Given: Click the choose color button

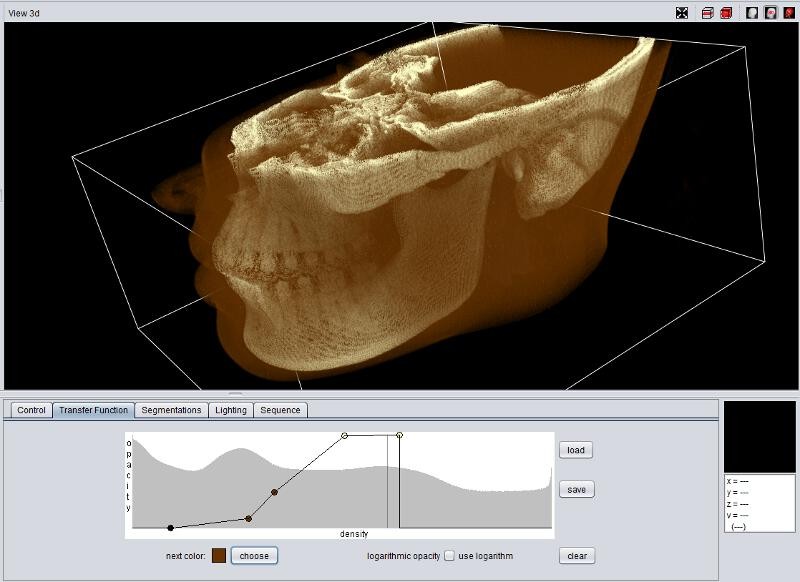Looking at the screenshot, I should [254, 556].
